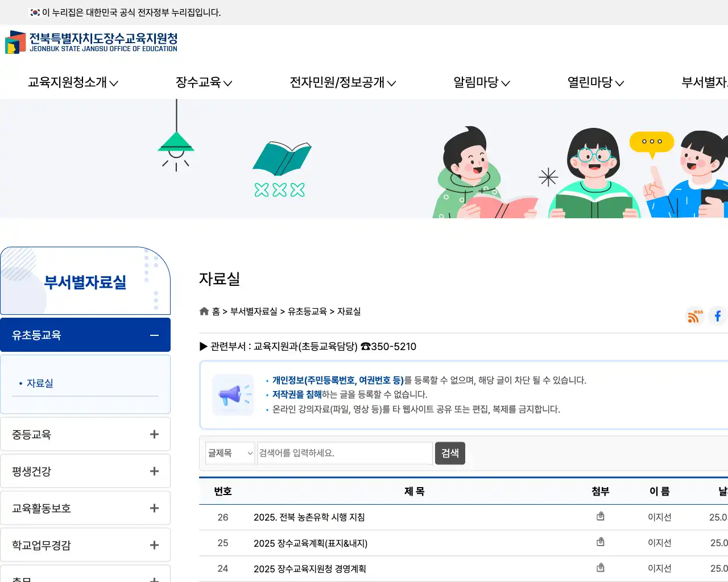
Task: Open the RSS feed icon
Action: coord(695,315)
